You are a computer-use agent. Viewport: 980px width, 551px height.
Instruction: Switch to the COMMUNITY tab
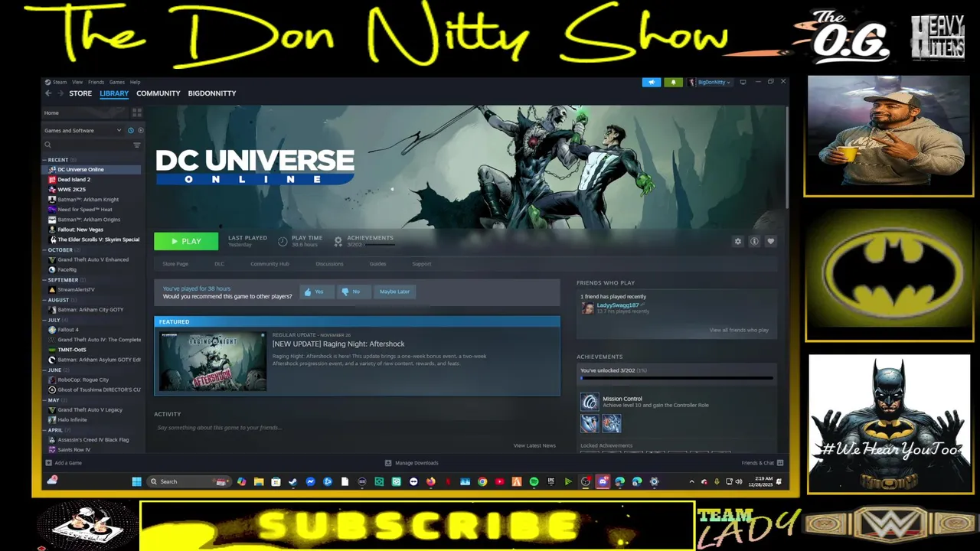tap(158, 93)
